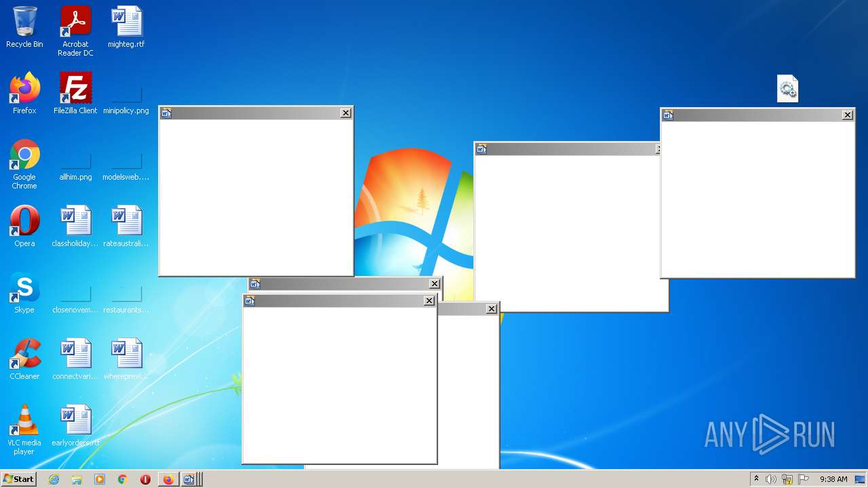Switch to the Word taskbar button

(191, 479)
